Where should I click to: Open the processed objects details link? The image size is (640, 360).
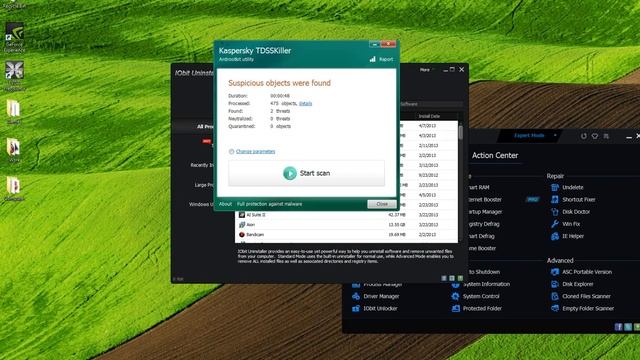(x=305, y=104)
